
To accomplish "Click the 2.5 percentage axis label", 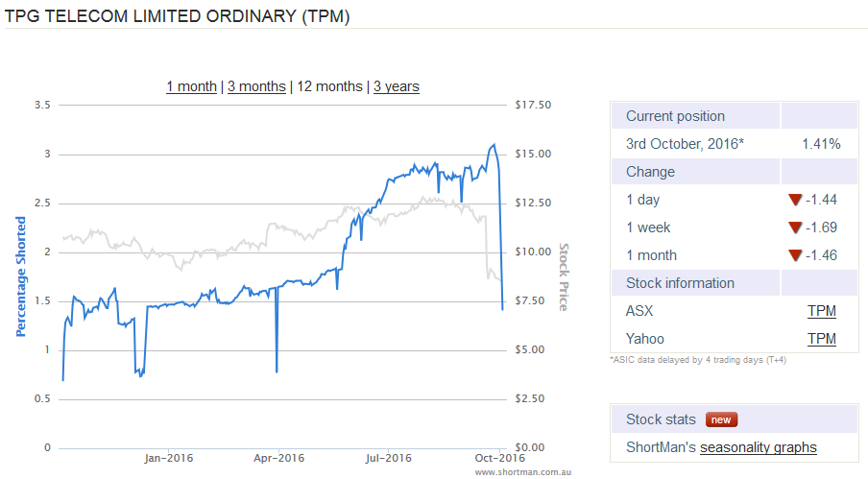I will click(42, 203).
